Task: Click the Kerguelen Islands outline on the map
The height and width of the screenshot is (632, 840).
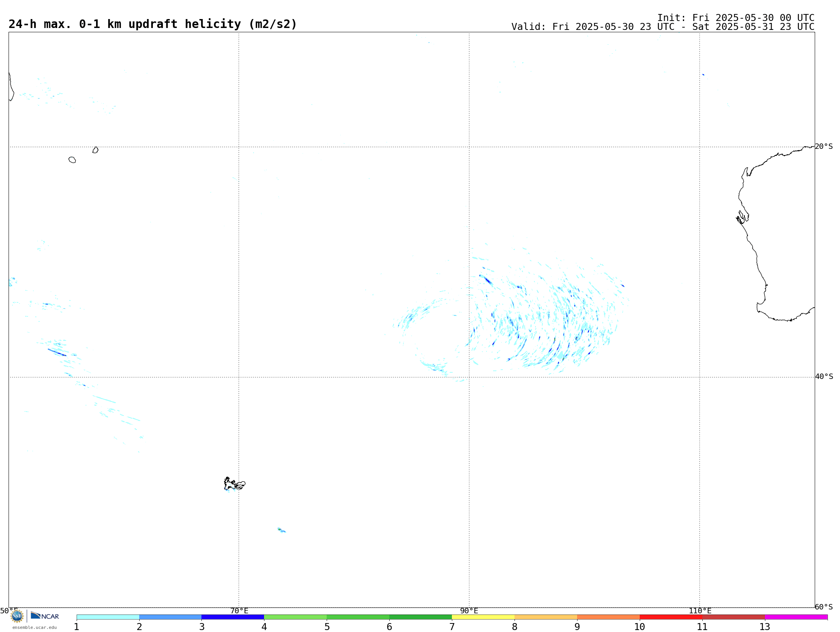Action: [234, 484]
